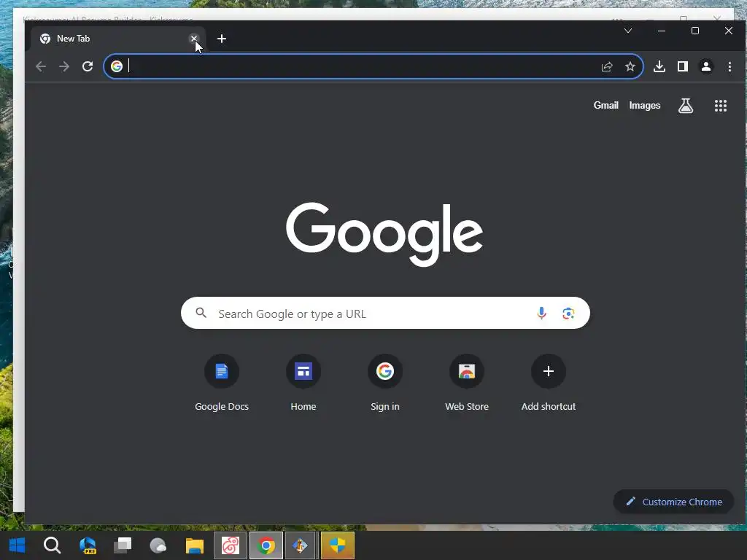Open the weather cloud taskbar icon
The height and width of the screenshot is (560, 747).
(158, 545)
